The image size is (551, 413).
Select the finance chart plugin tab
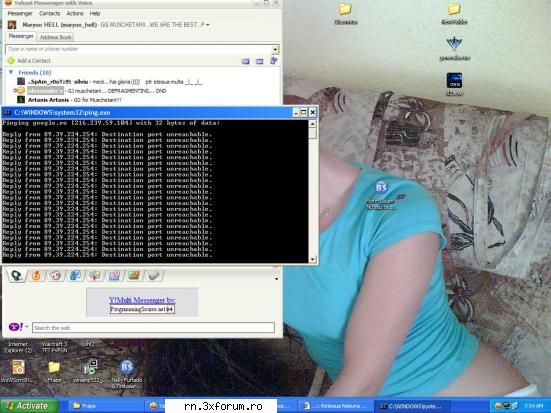(x=134, y=276)
